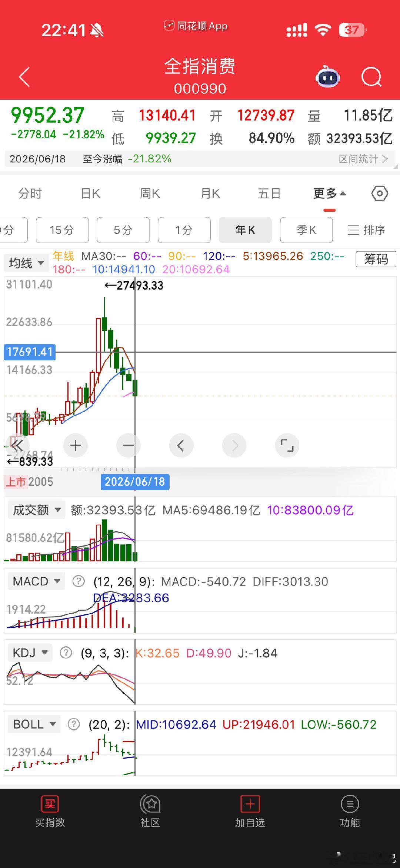Move chart cursor right with arrow
400x868 pixels.
(234, 445)
